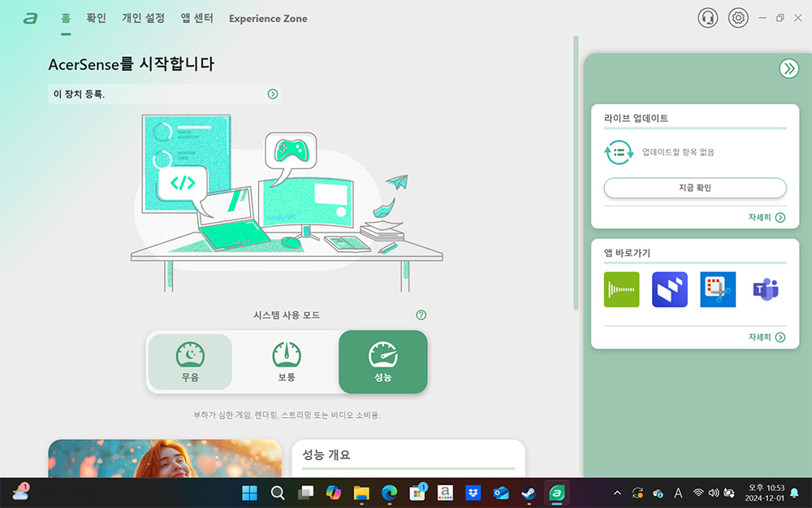Open the 개인 설정 tab
The width and height of the screenshot is (812, 508).
[144, 18]
